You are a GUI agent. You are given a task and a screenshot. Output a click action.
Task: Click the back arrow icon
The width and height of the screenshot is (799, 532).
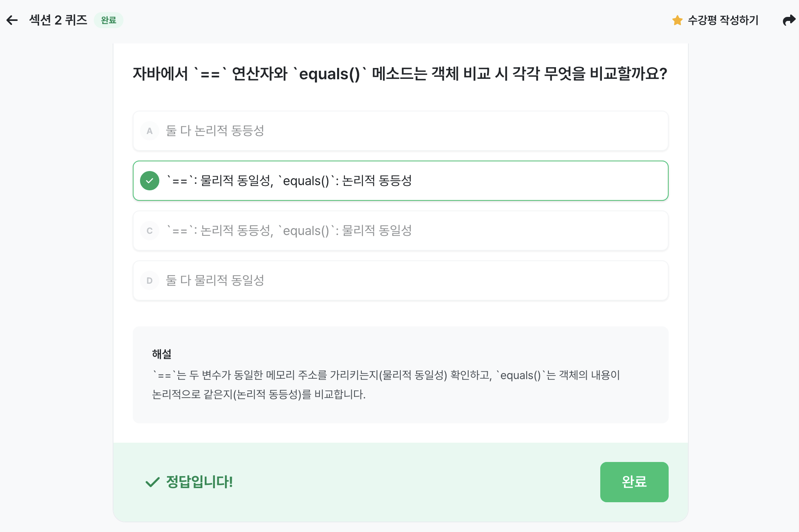coord(12,20)
